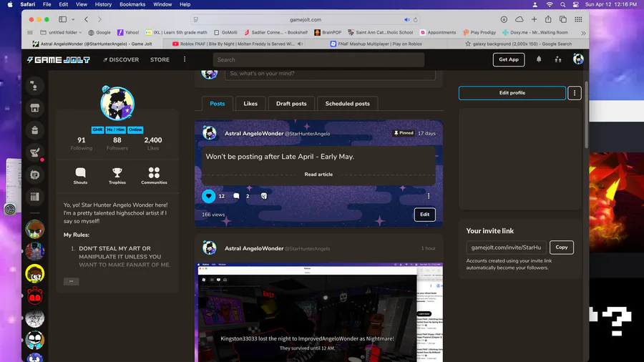Open the History menu

click(103, 4)
